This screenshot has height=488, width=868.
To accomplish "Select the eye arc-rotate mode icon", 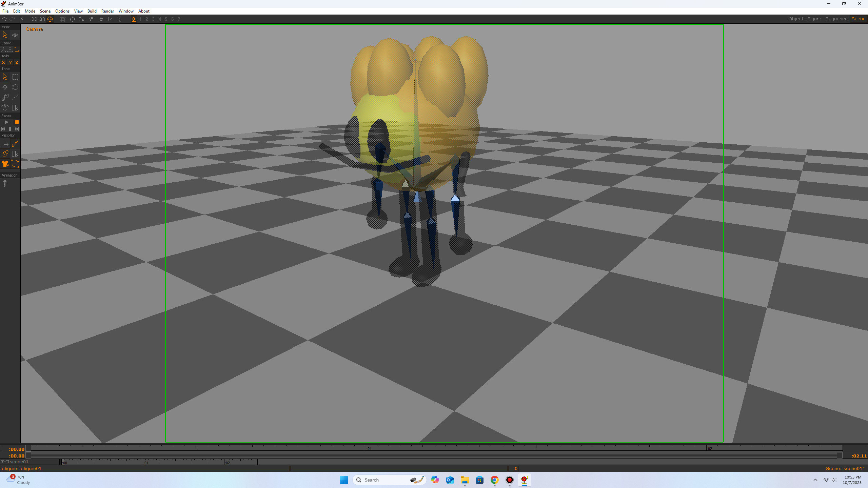I will click(15, 35).
